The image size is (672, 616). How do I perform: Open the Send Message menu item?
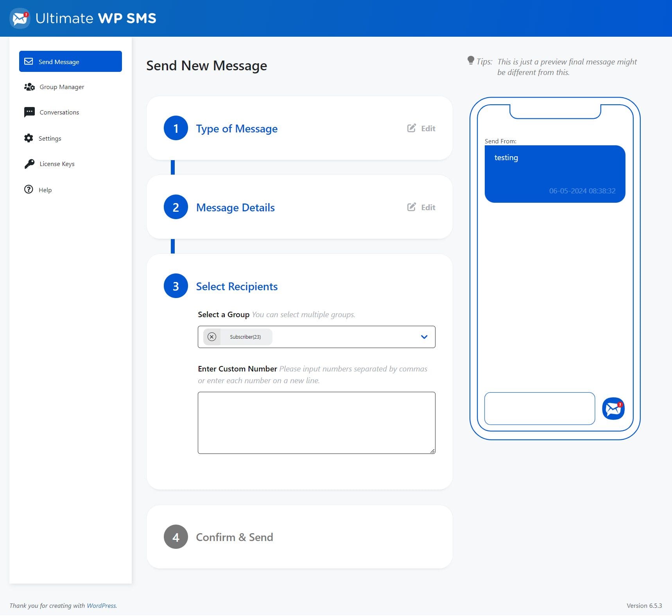(70, 61)
